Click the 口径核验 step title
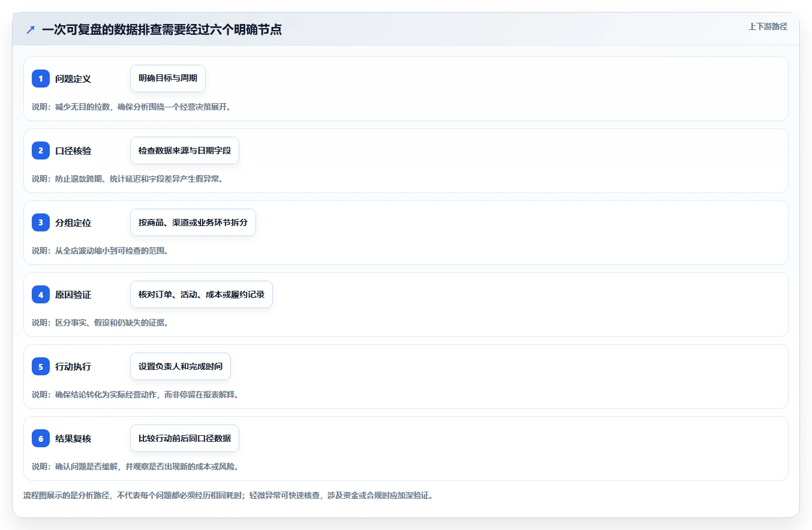 (x=73, y=150)
